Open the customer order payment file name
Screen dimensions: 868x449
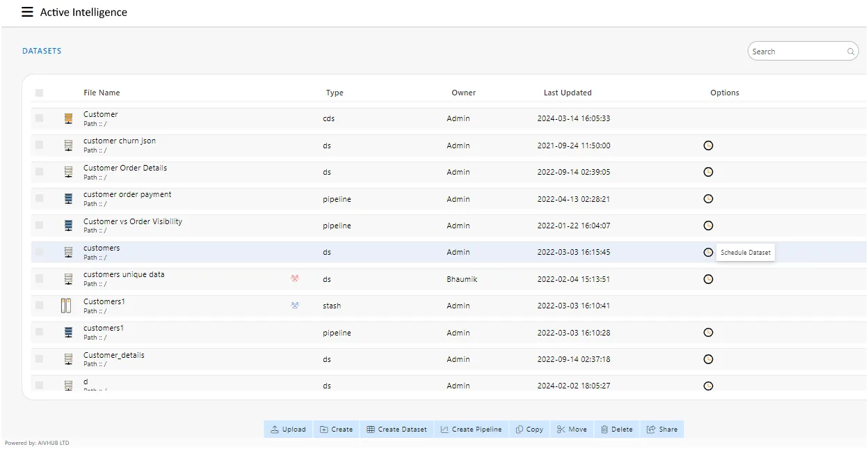[127, 194]
